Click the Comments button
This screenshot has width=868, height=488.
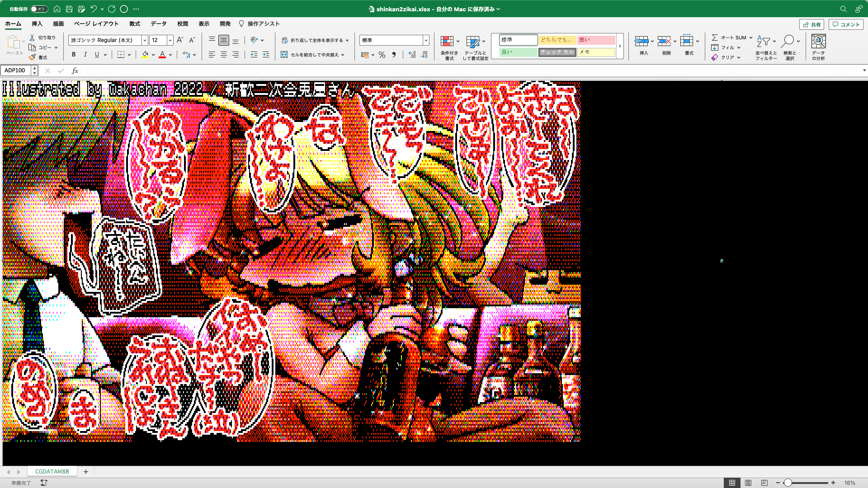click(x=846, y=24)
